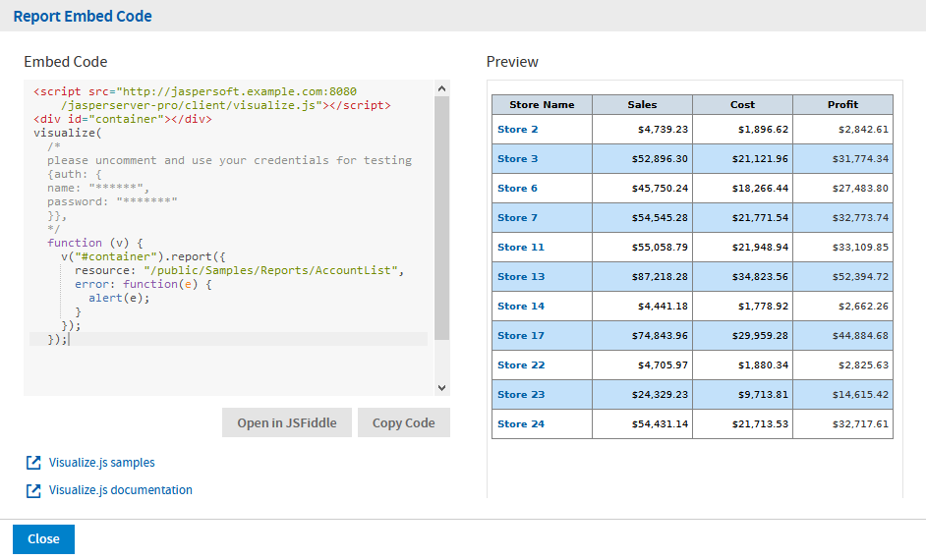The height and width of the screenshot is (560, 926).
Task: Click the Copy Code button
Action: pos(404,422)
